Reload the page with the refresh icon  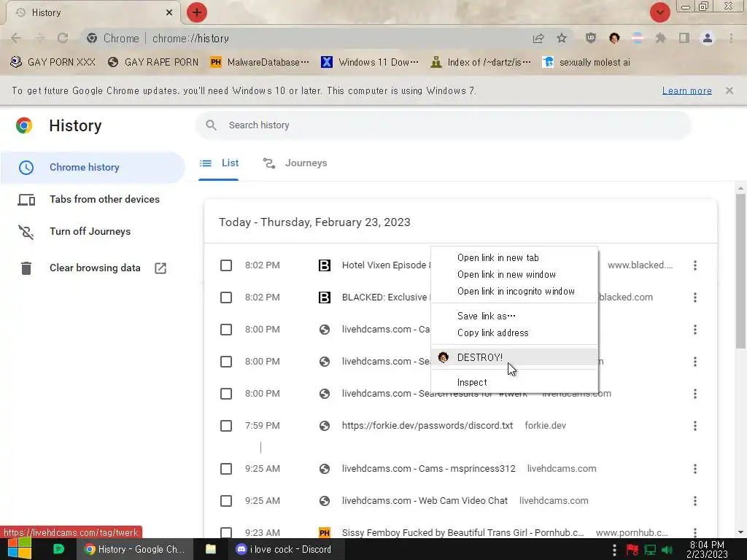(x=63, y=38)
